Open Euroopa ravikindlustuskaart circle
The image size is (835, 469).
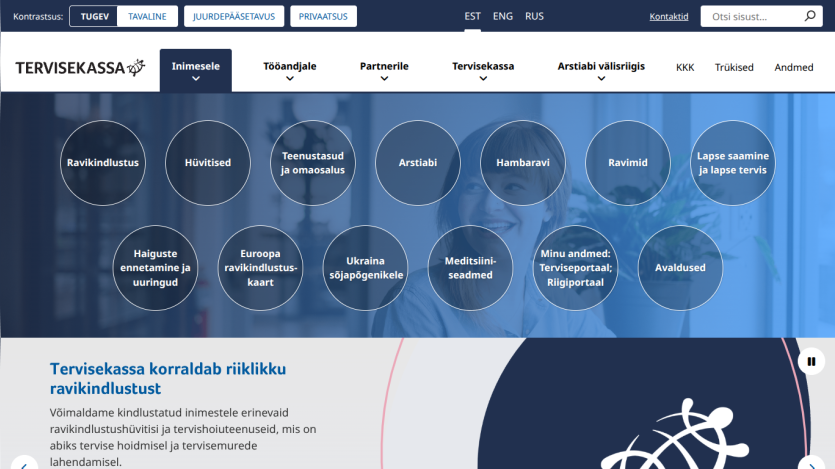coord(260,268)
